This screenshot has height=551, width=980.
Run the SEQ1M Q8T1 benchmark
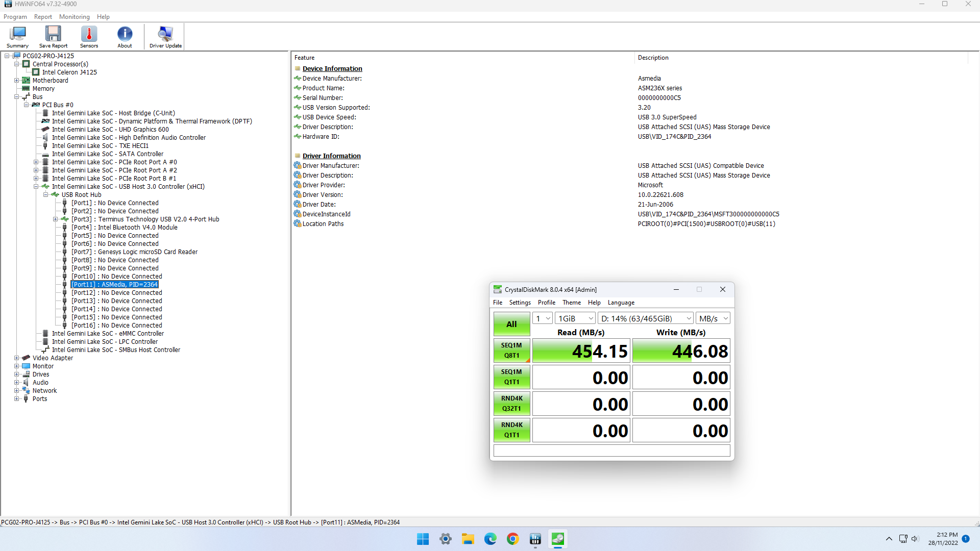pyautogui.click(x=511, y=350)
